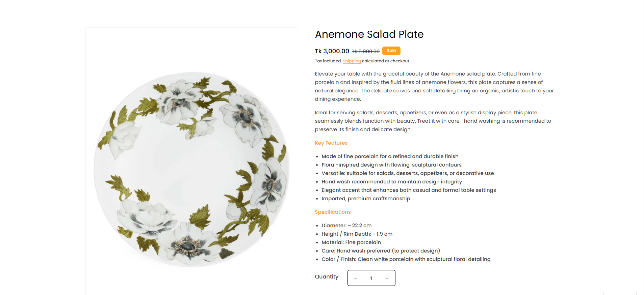Click the Anemone Salad Plate product image
This screenshot has height=295, width=644.
(192, 169)
